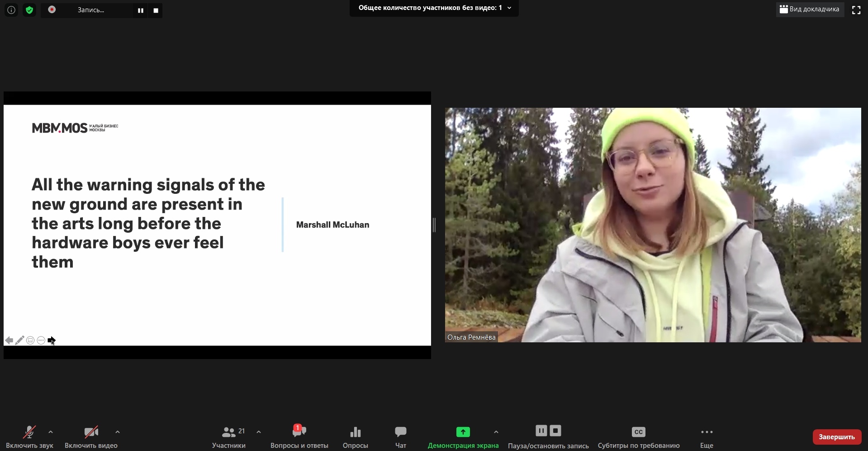Stop the recording in top bar
This screenshot has width=868, height=451.
(x=156, y=10)
